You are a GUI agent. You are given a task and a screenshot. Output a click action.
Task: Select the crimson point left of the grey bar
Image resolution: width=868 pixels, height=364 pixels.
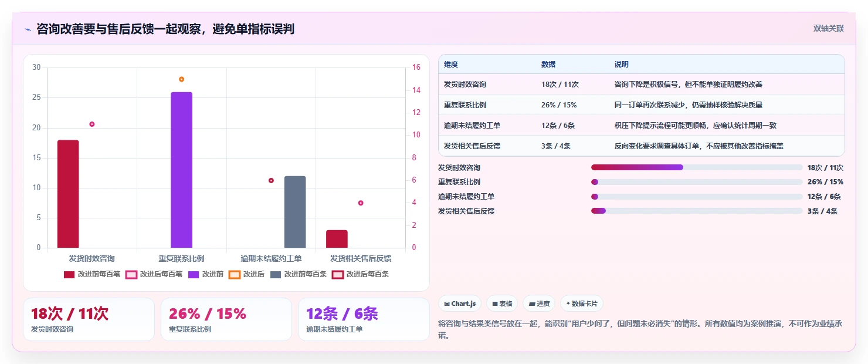click(x=271, y=180)
